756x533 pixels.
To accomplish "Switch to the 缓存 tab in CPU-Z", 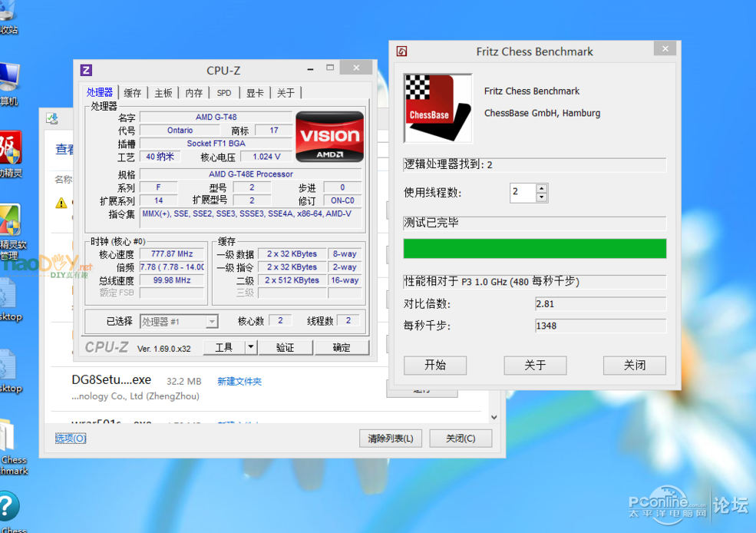I will click(130, 91).
